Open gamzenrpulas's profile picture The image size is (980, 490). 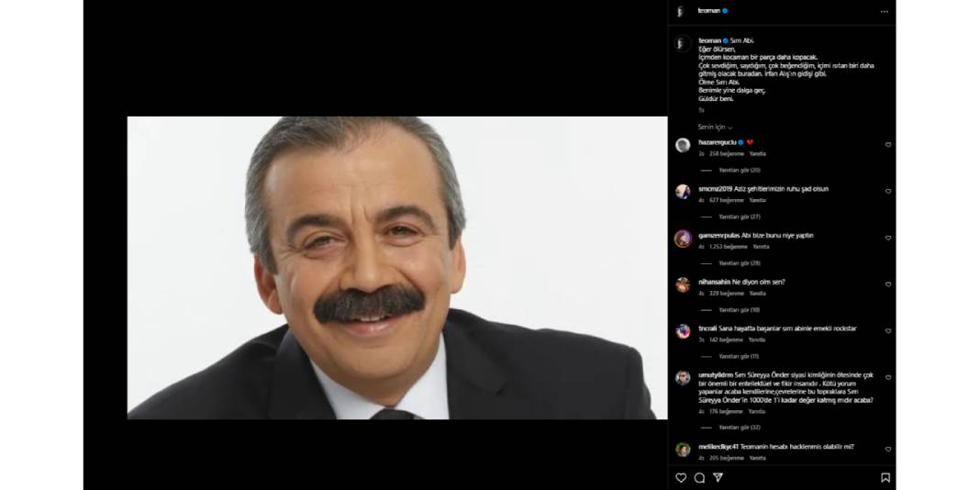(683, 239)
